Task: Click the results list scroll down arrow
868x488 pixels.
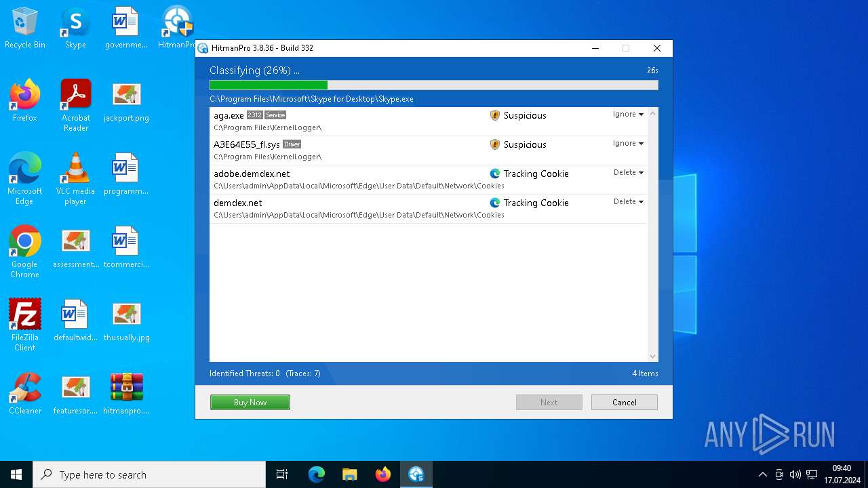Action: [652, 357]
